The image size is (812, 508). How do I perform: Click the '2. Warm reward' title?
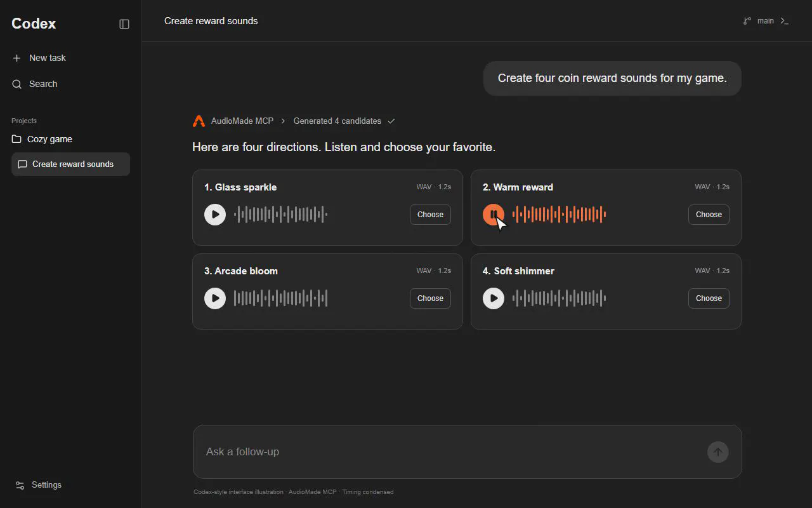(518, 187)
